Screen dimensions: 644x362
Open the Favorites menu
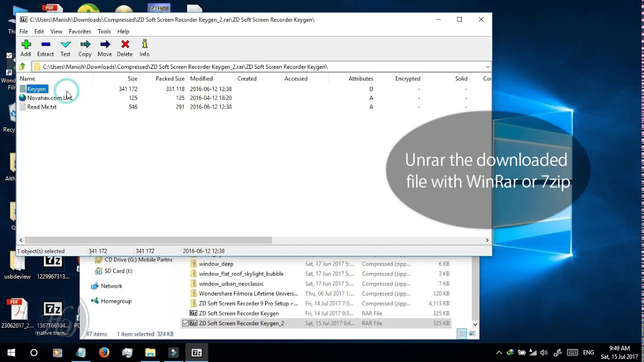coord(80,31)
